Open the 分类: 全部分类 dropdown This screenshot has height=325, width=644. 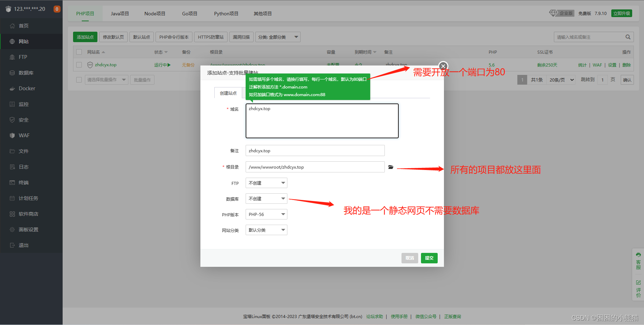click(x=278, y=37)
